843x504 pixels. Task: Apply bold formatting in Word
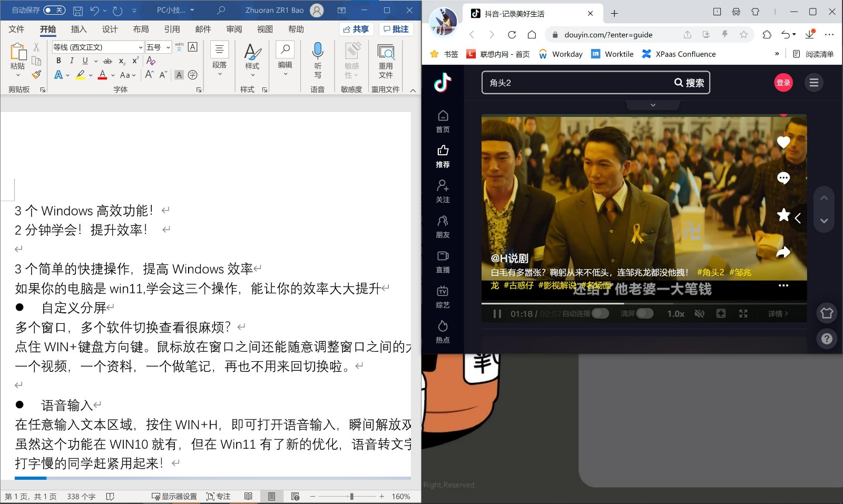click(x=58, y=61)
